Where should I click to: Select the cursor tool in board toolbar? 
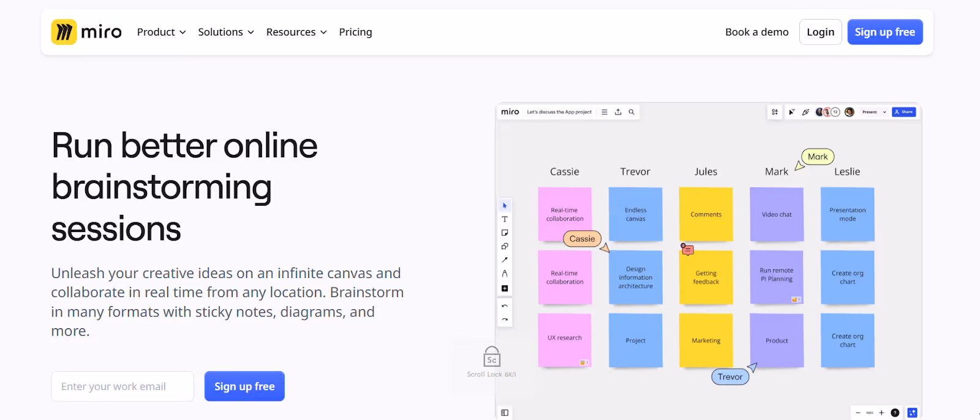505,206
